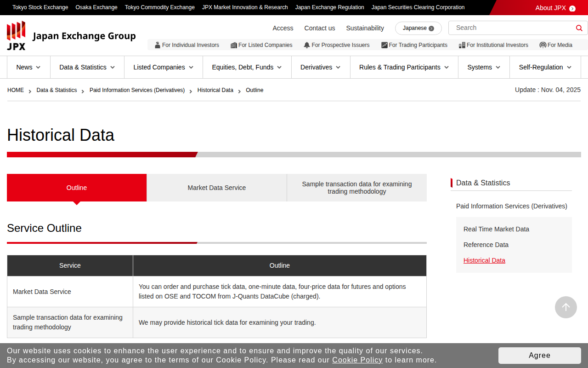588x368 pixels.
Task: Click the Japan Exchange Group title
Action: click(85, 36)
